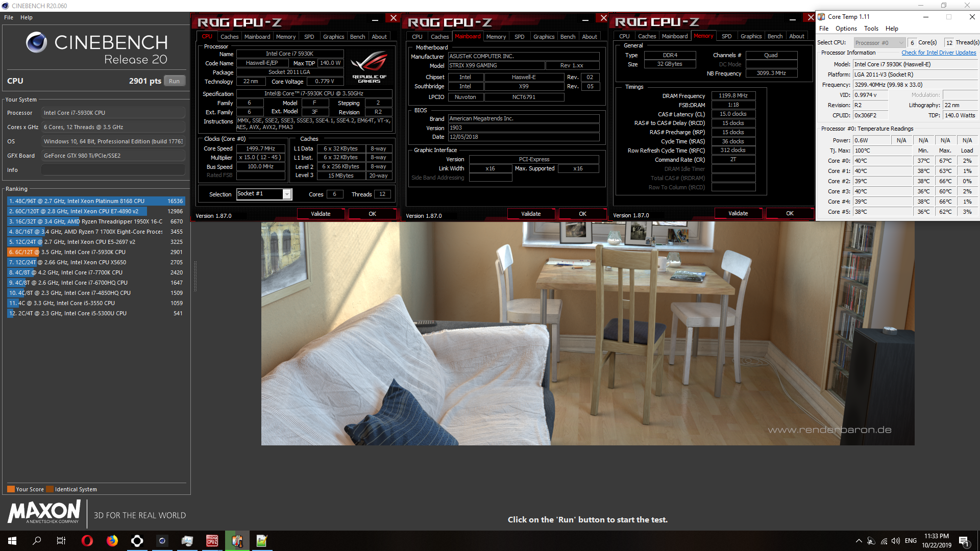Click OK in the Memory CPU-Z window

point(790,213)
